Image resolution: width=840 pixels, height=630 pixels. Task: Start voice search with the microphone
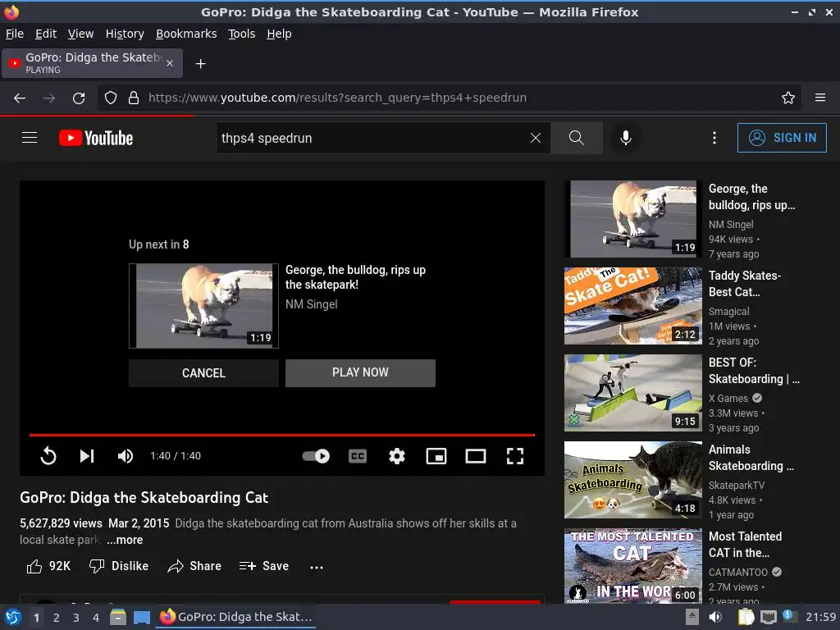pos(625,138)
